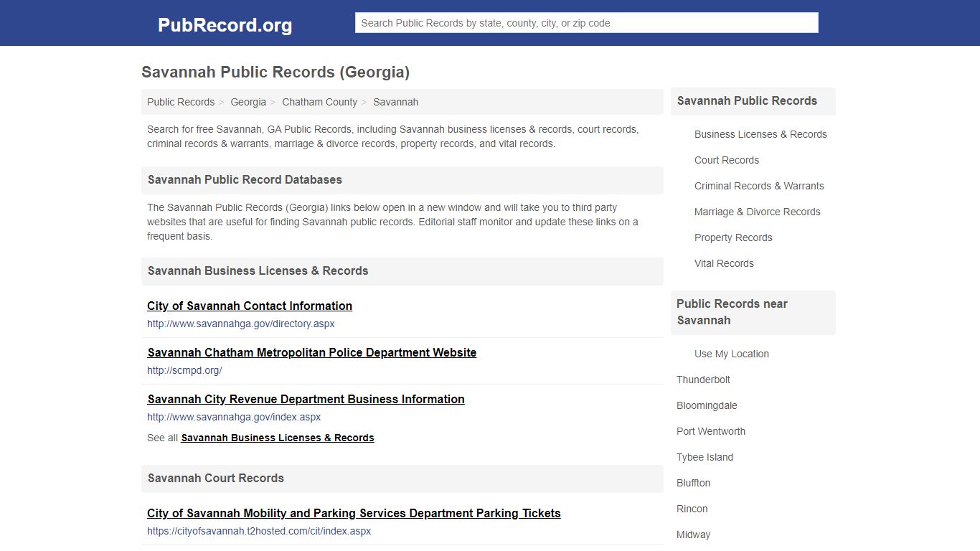Select the Savannah Public Record Databases heading
The image size is (980, 551).
click(x=245, y=179)
